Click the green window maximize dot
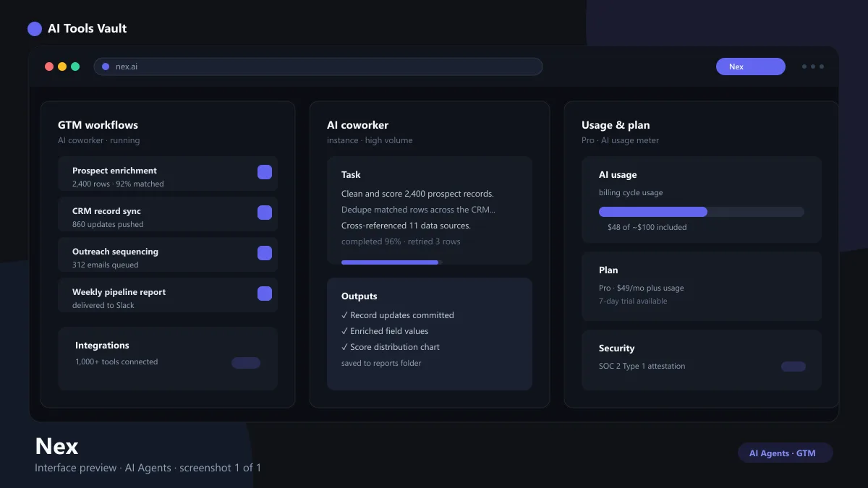The width and height of the screenshot is (868, 488). 75,67
